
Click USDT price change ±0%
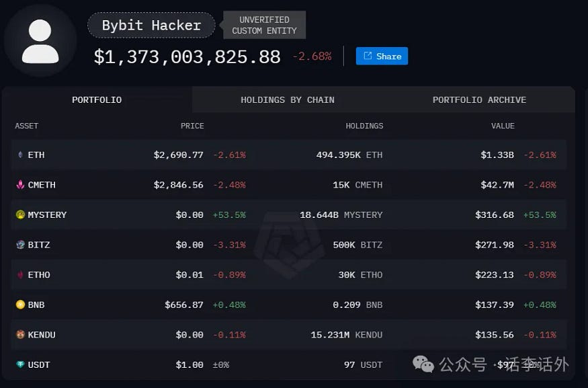[x=221, y=364]
